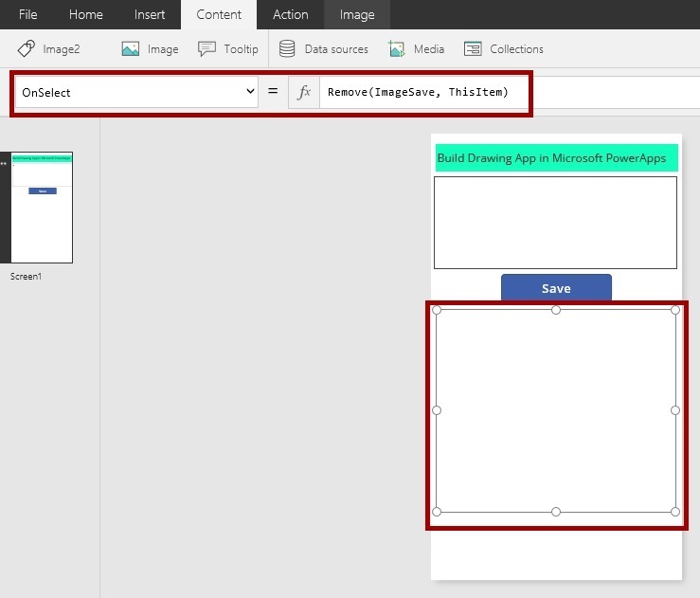Click the Image2 control tag icon
Screen dimensions: 700x598
[27, 49]
